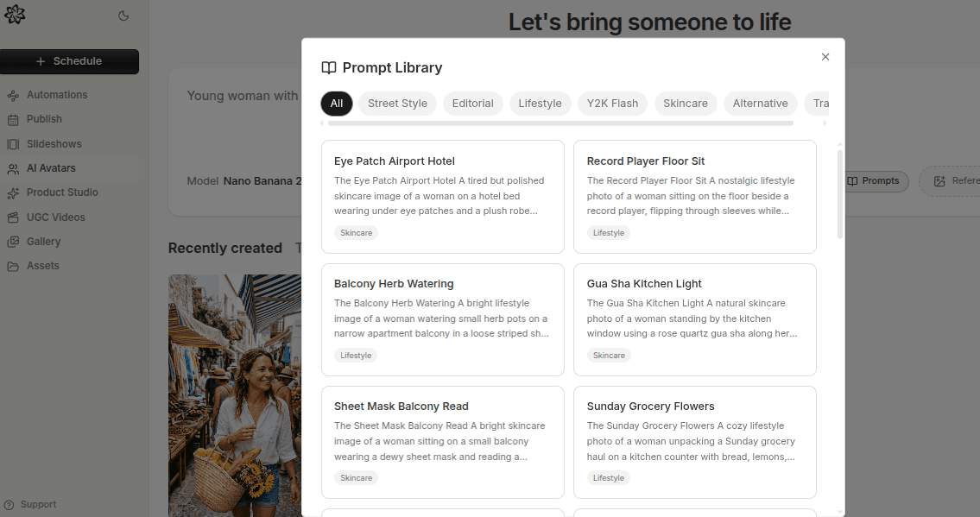Open the Support link
The width and height of the screenshot is (980, 517).
(30, 504)
